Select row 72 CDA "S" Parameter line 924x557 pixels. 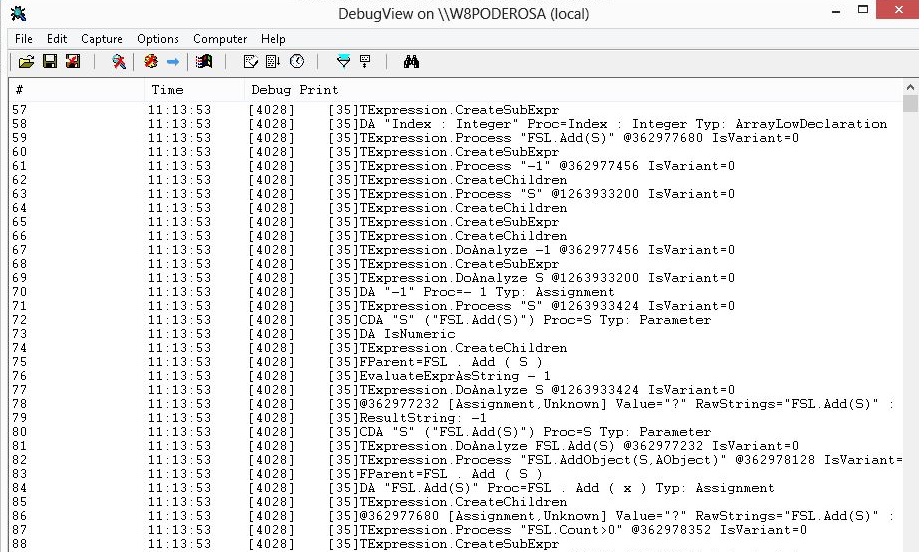[456, 320]
